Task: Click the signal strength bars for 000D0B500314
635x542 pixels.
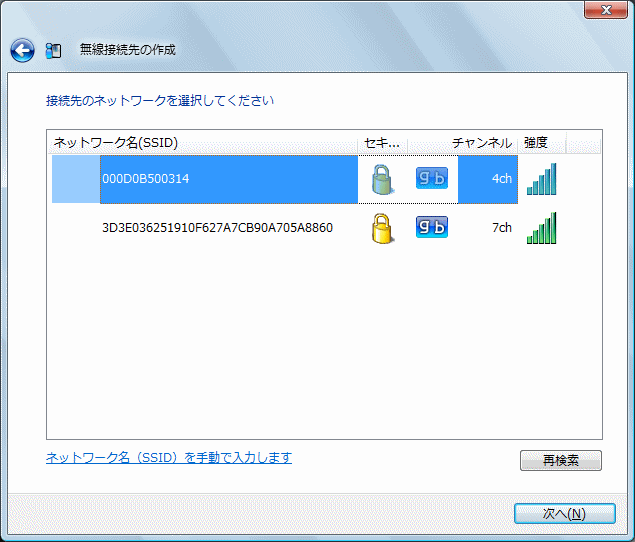Action: (x=541, y=179)
